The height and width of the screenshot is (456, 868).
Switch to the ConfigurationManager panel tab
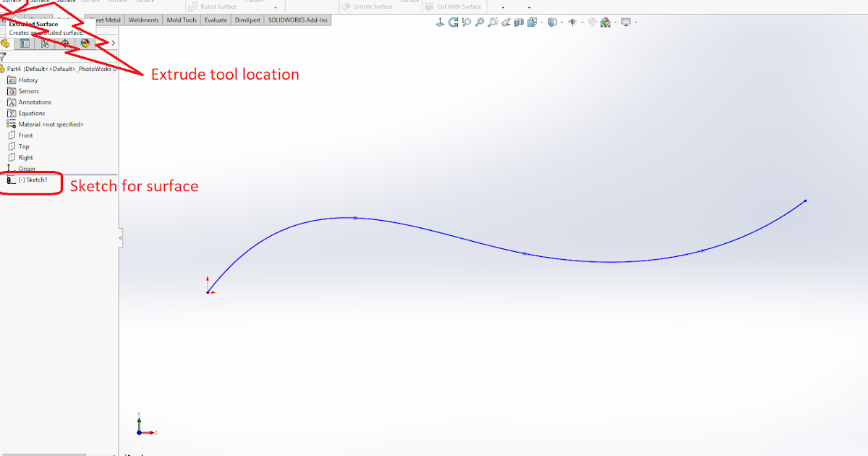(x=46, y=43)
